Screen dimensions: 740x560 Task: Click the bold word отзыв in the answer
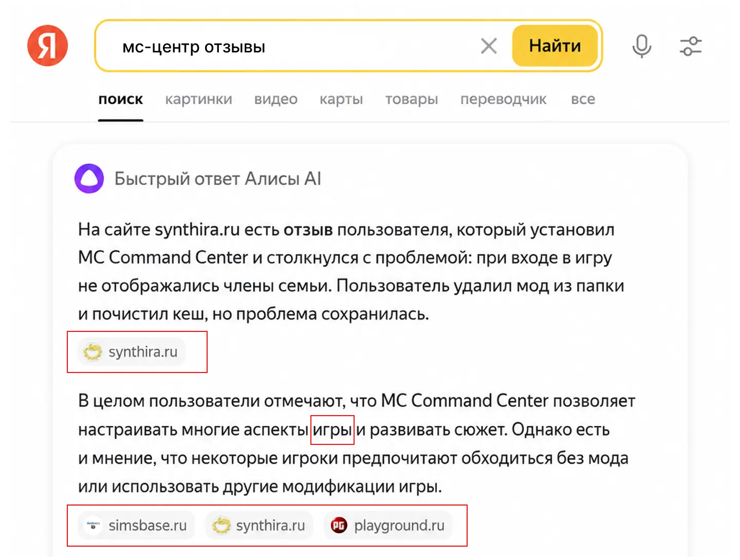tap(308, 230)
